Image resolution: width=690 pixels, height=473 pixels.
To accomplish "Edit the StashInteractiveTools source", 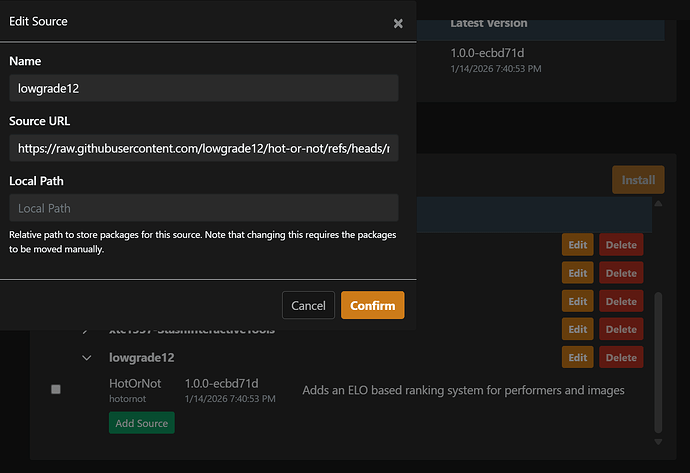I will pos(578,329).
